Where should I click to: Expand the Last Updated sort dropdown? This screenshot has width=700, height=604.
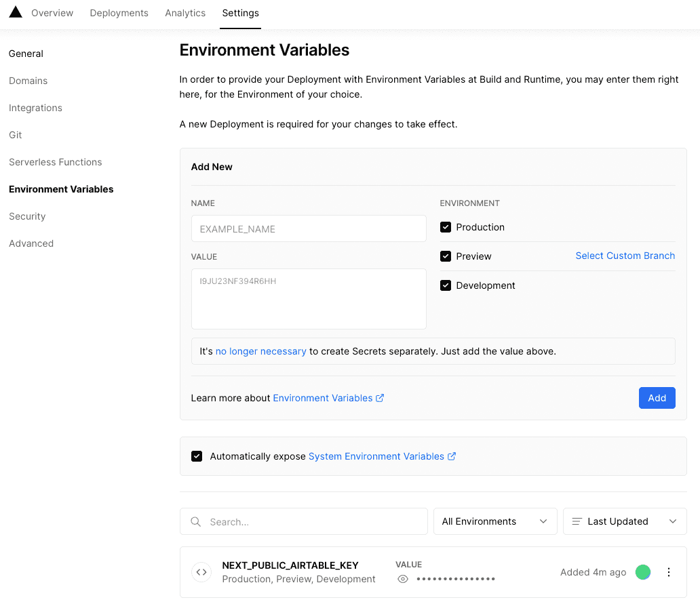pyautogui.click(x=625, y=521)
